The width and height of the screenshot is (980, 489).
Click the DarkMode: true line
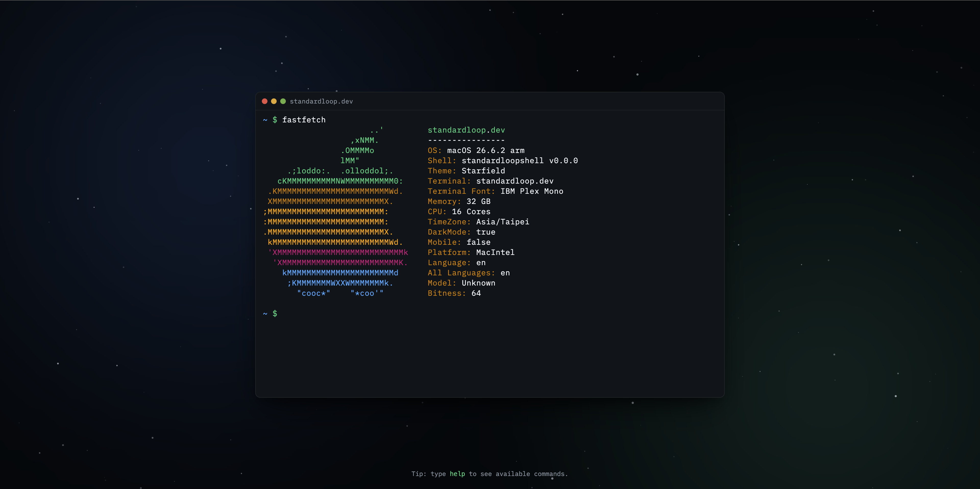click(x=461, y=232)
